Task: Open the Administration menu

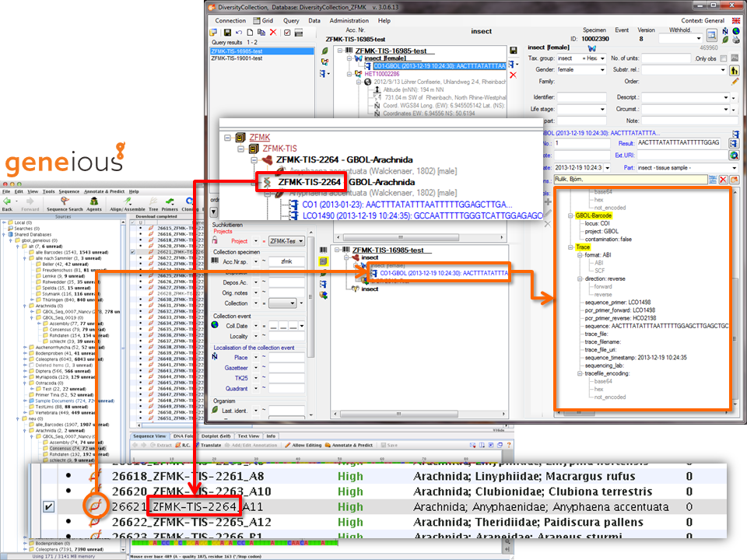Action: pyautogui.click(x=349, y=21)
